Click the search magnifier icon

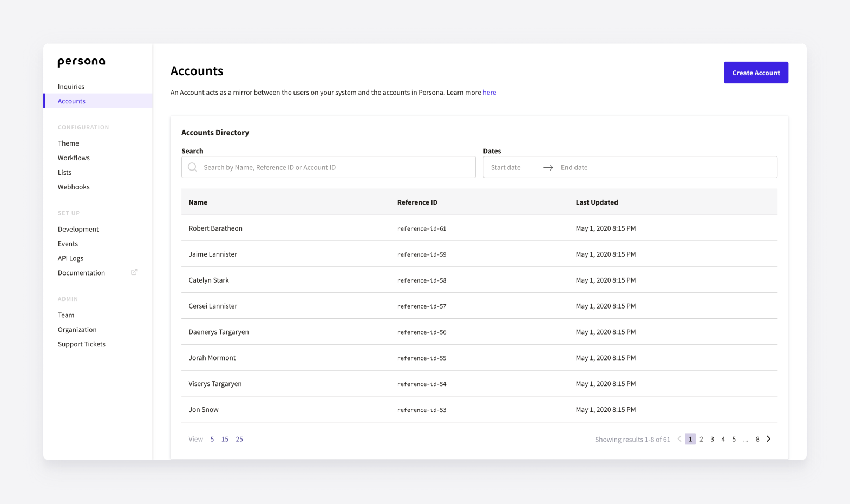192,167
